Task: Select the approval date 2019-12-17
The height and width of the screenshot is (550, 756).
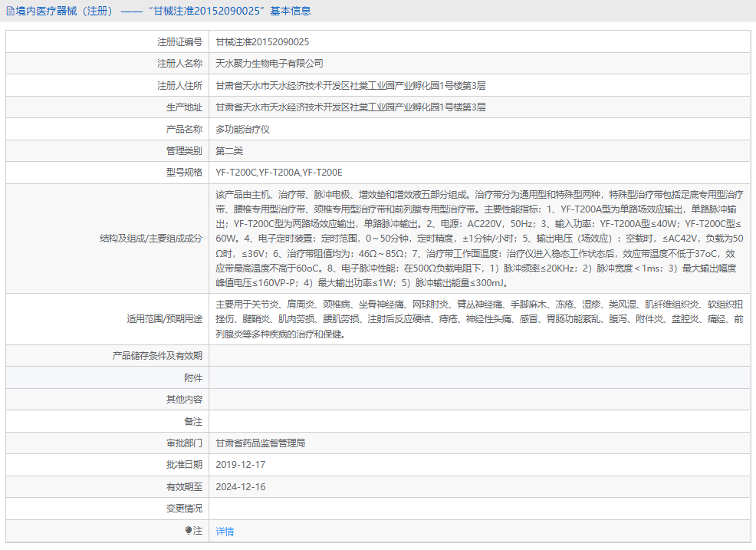Action: click(243, 464)
